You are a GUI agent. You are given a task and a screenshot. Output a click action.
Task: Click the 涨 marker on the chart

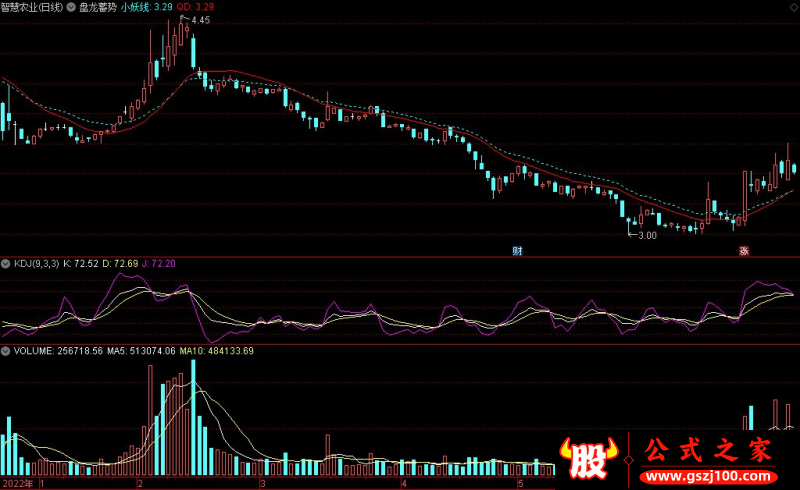(x=744, y=251)
